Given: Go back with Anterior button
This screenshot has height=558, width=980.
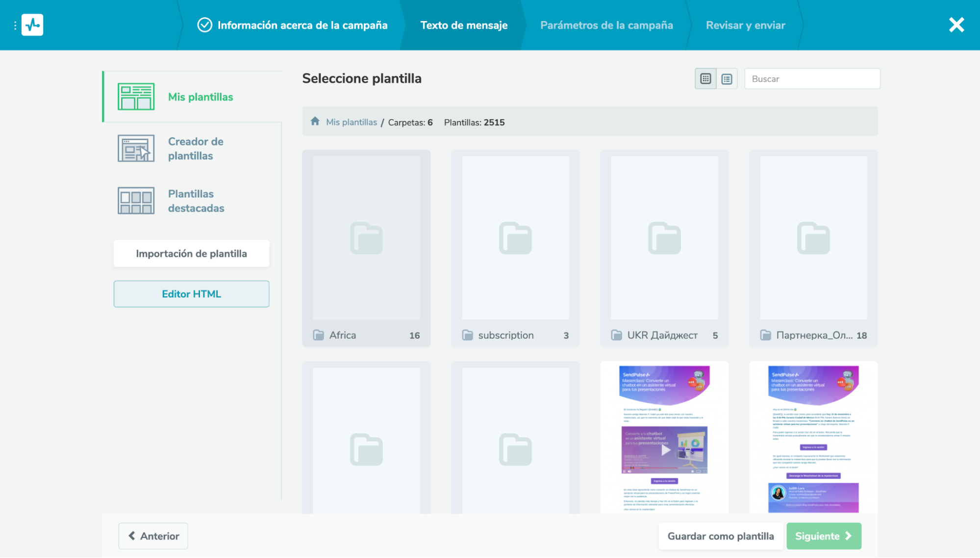Looking at the screenshot, I should (153, 536).
